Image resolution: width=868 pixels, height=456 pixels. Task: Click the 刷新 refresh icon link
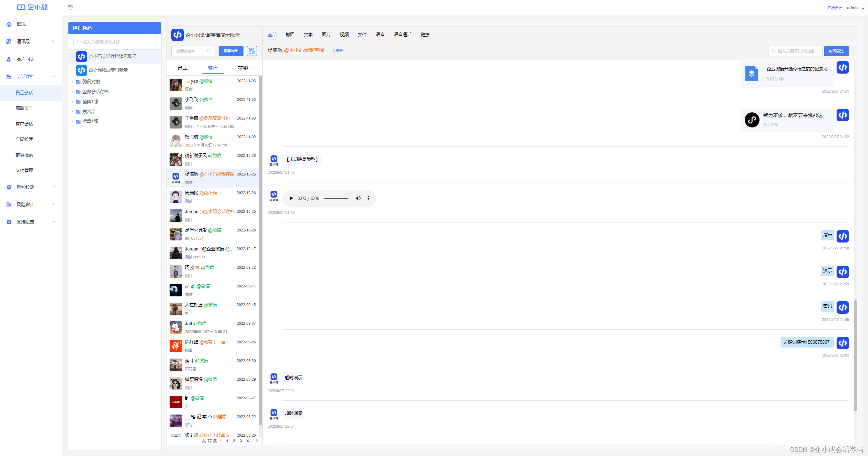(x=338, y=50)
